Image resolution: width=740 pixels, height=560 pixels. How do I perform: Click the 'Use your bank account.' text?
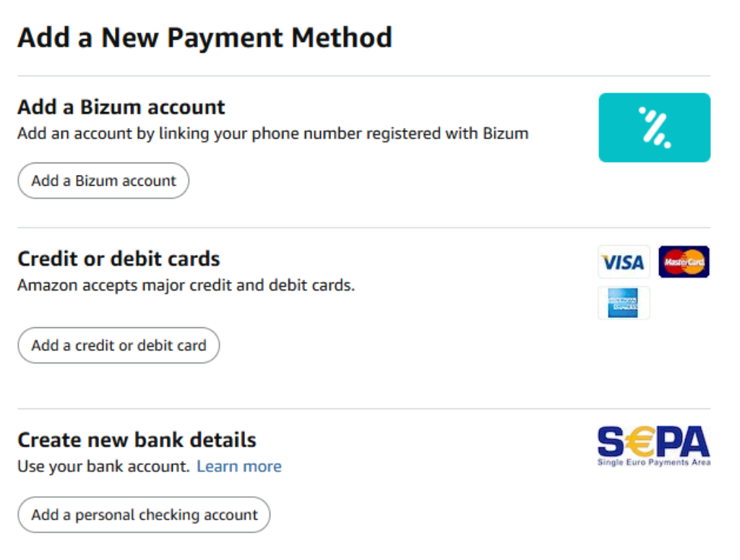click(103, 467)
